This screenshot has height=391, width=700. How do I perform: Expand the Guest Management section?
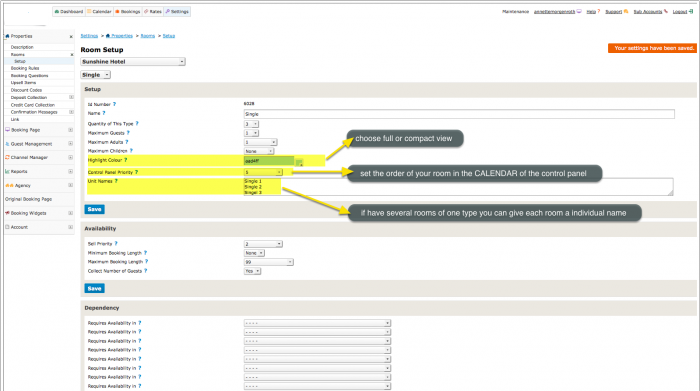[x=71, y=143]
